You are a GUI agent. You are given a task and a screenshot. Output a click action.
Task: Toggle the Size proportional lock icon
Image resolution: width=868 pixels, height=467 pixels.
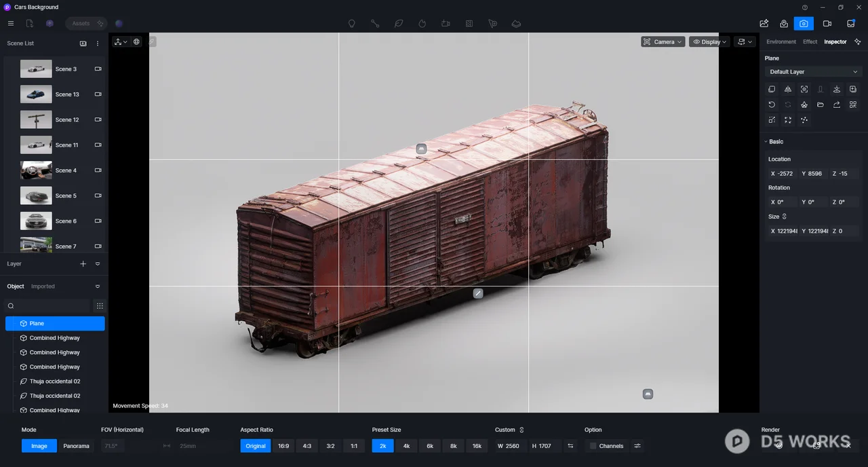(785, 217)
